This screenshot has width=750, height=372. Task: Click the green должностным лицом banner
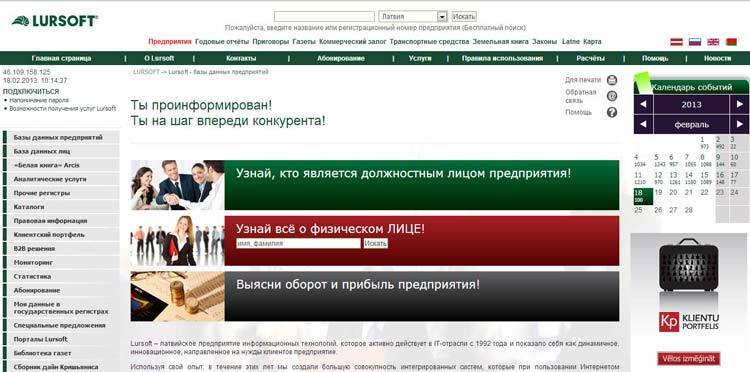(x=375, y=185)
